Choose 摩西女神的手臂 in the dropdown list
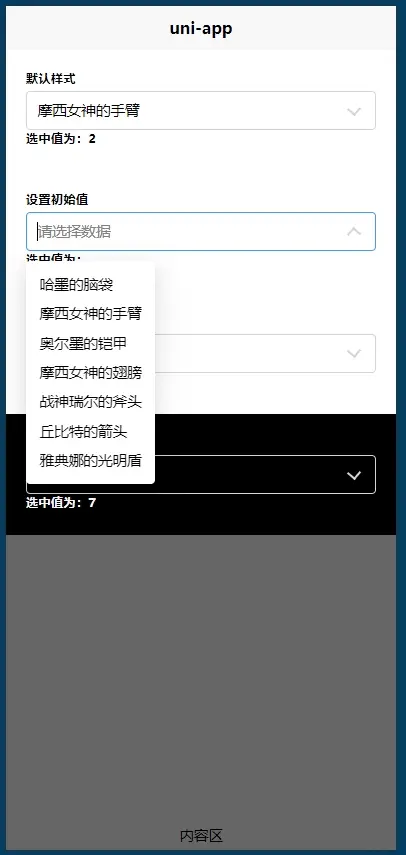Screen dimensions: 406x855 click(x=90, y=314)
